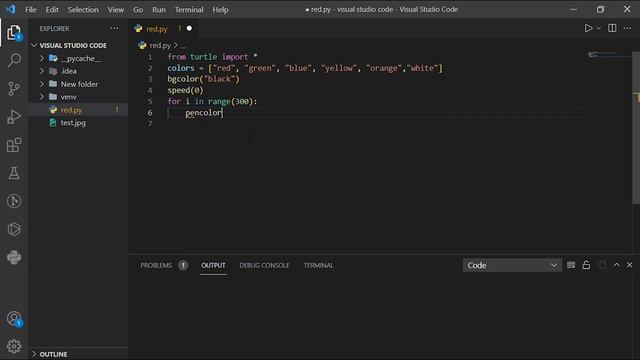Screen dimensions: 640x360
Task: Click the speed(0) code line
Action: (x=185, y=90)
